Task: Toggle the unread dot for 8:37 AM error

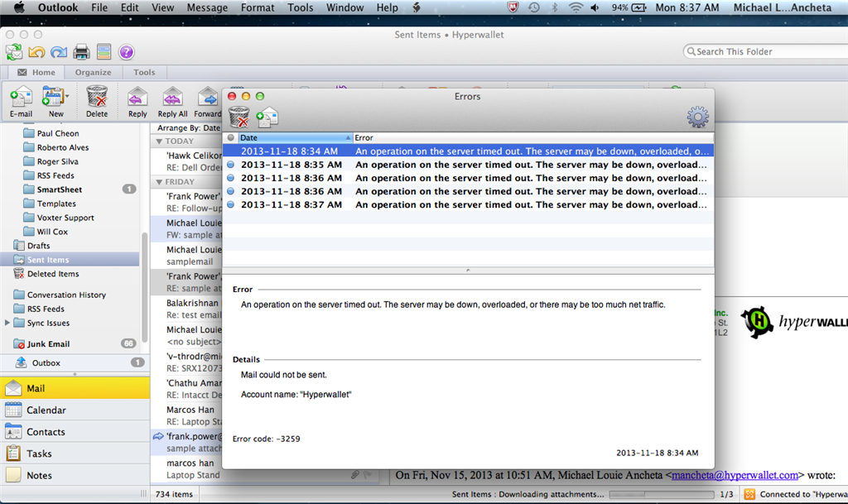Action: 231,204
